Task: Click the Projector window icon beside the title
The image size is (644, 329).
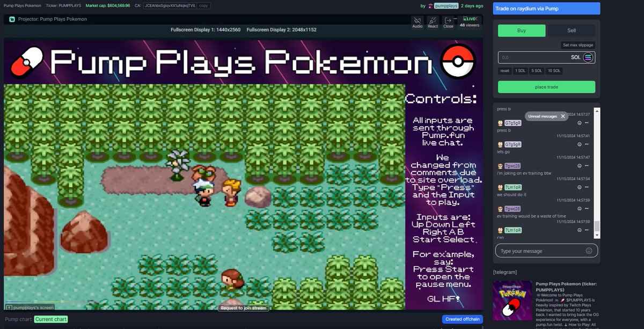Action: pos(12,19)
